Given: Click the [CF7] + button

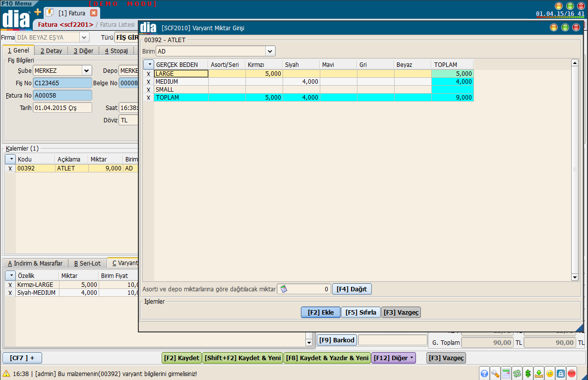Looking at the screenshot, I should [22, 358].
